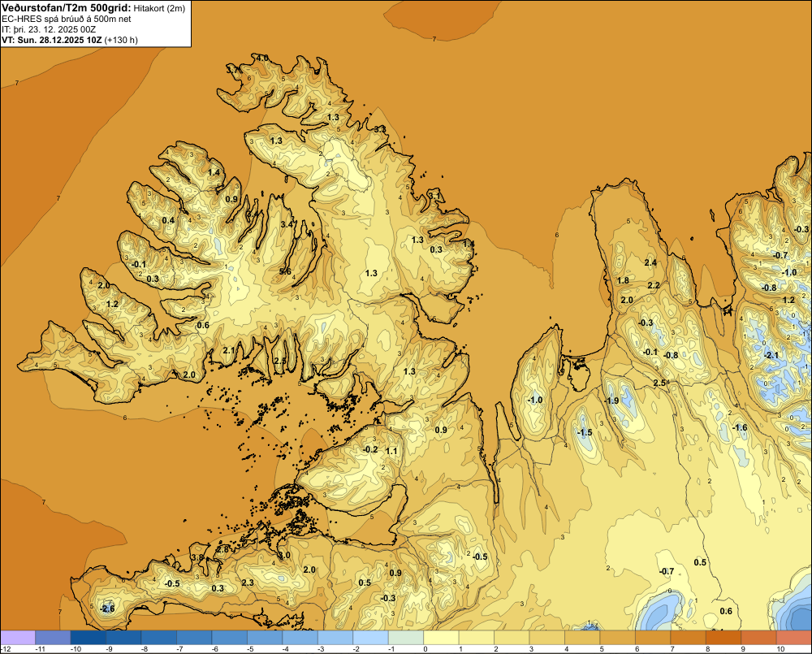The width and height of the screenshot is (812, 654).
Task: Click the 2.2 temperature label
Action: (x=654, y=285)
